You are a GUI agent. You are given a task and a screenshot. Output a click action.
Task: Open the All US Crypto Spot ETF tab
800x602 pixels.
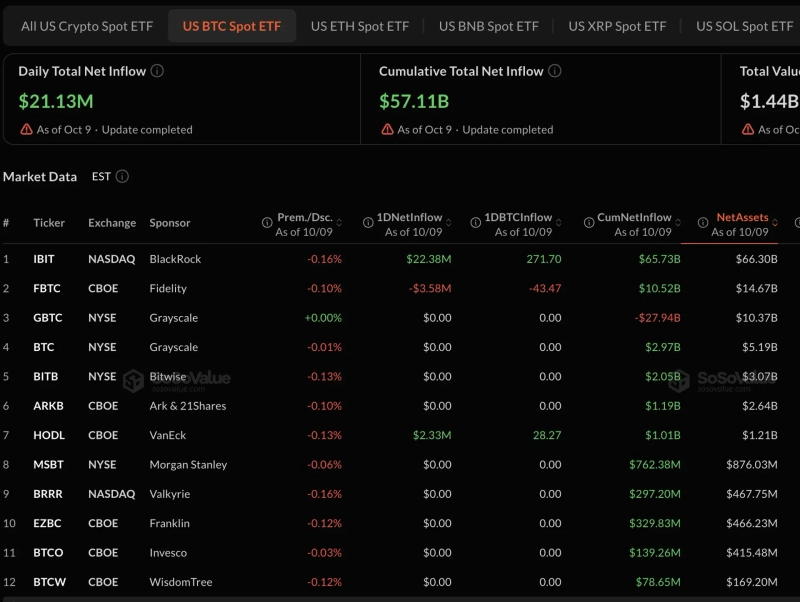point(87,26)
